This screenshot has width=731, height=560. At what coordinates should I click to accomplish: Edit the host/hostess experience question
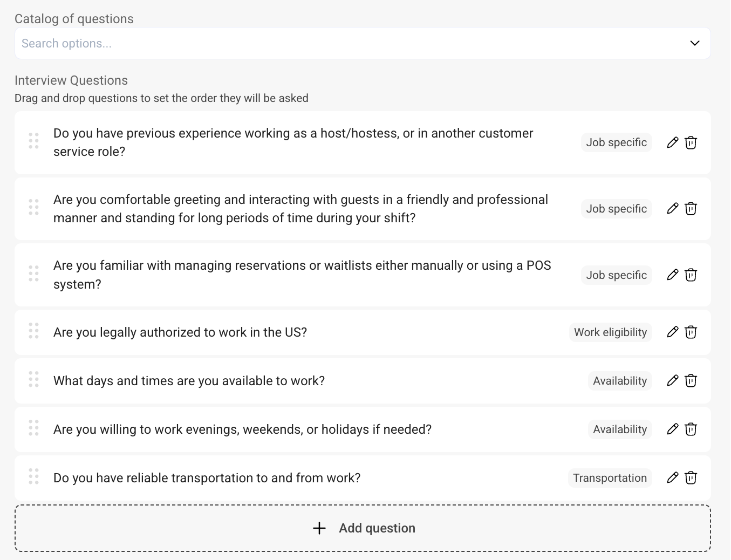[x=672, y=142]
